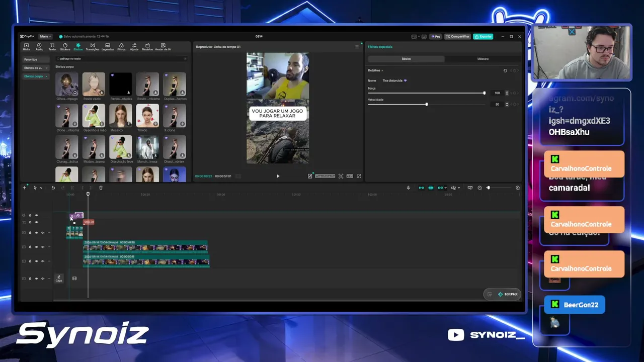Switch to the Básico tab

click(406, 59)
